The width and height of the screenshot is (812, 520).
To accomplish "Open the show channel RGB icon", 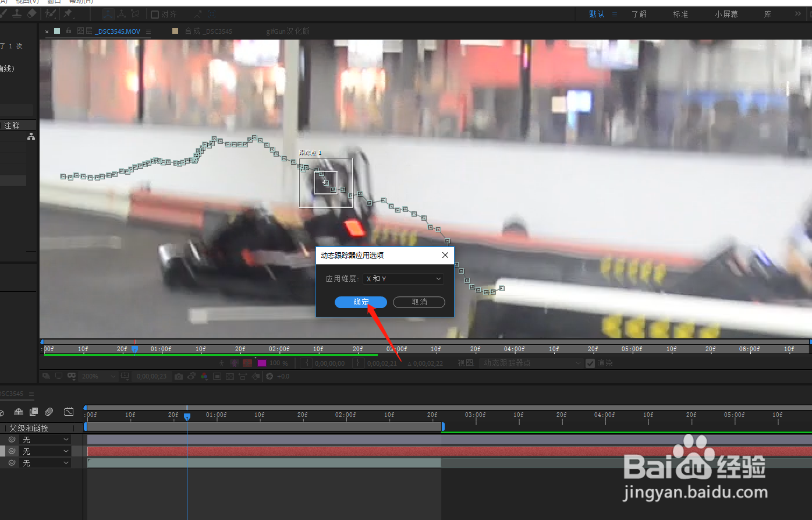I will coord(204,376).
